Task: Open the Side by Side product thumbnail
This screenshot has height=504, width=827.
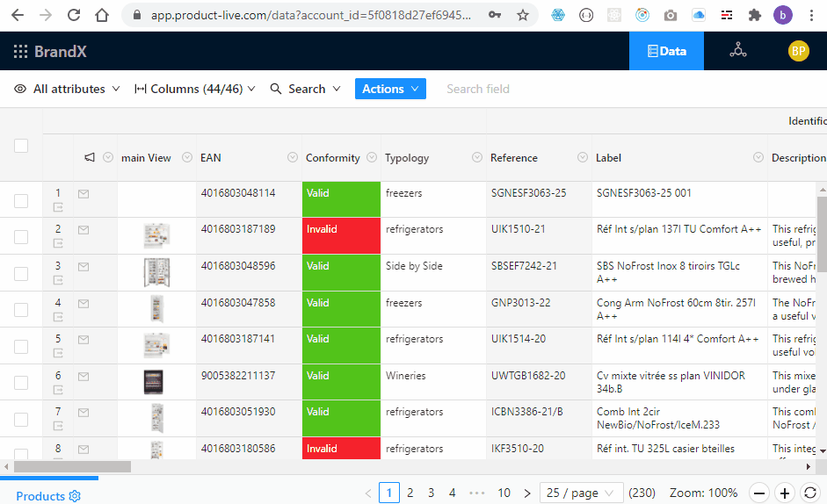Action: coord(156,272)
